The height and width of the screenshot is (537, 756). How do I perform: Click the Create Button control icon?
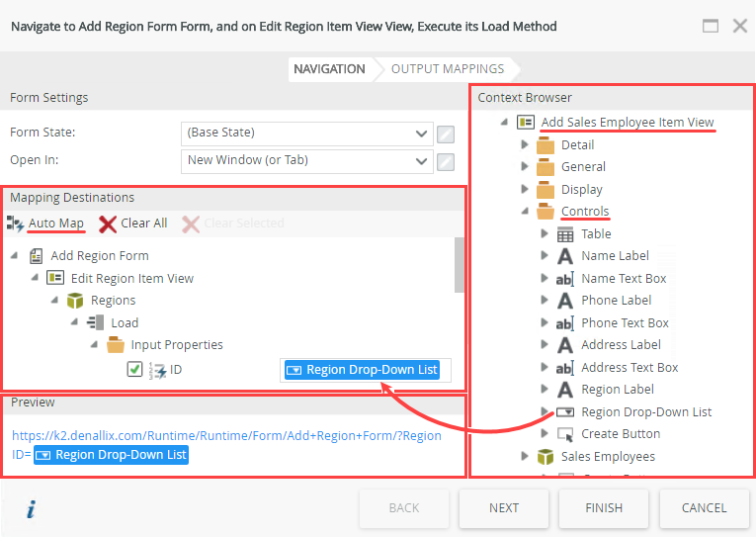pos(565,434)
